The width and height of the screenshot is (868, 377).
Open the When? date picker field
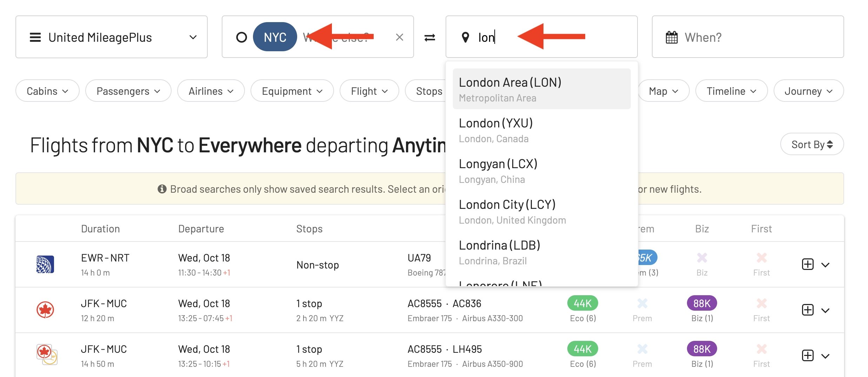tap(748, 37)
